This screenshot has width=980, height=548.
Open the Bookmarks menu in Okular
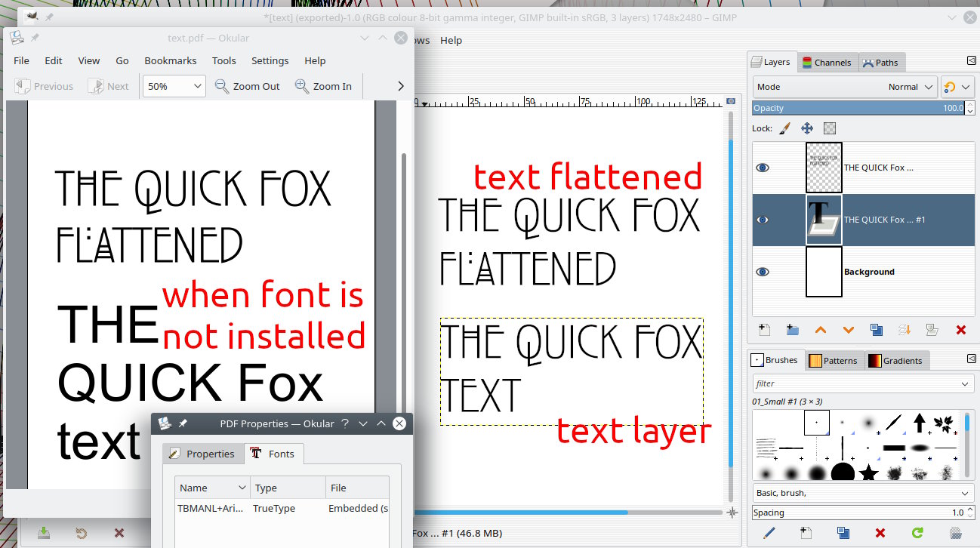point(170,60)
